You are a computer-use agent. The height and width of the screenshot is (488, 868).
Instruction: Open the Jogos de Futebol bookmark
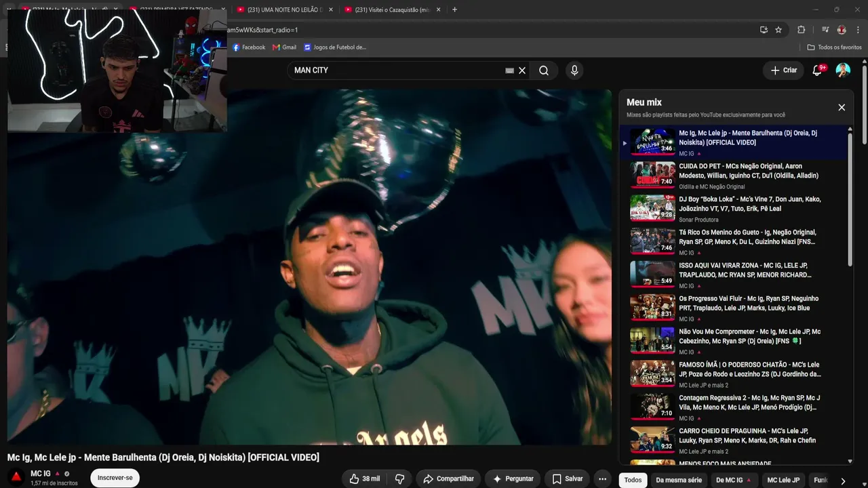(335, 47)
